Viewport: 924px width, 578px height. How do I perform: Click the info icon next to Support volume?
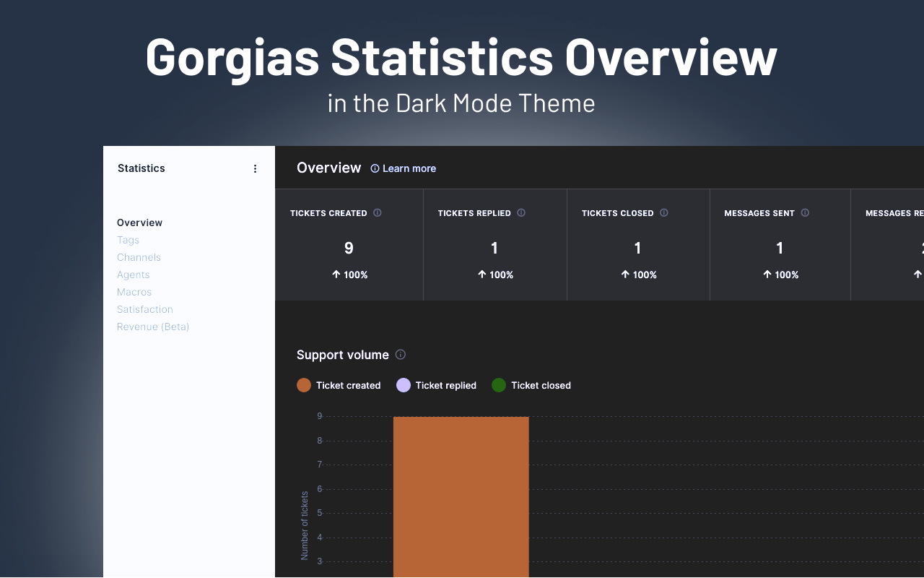401,354
